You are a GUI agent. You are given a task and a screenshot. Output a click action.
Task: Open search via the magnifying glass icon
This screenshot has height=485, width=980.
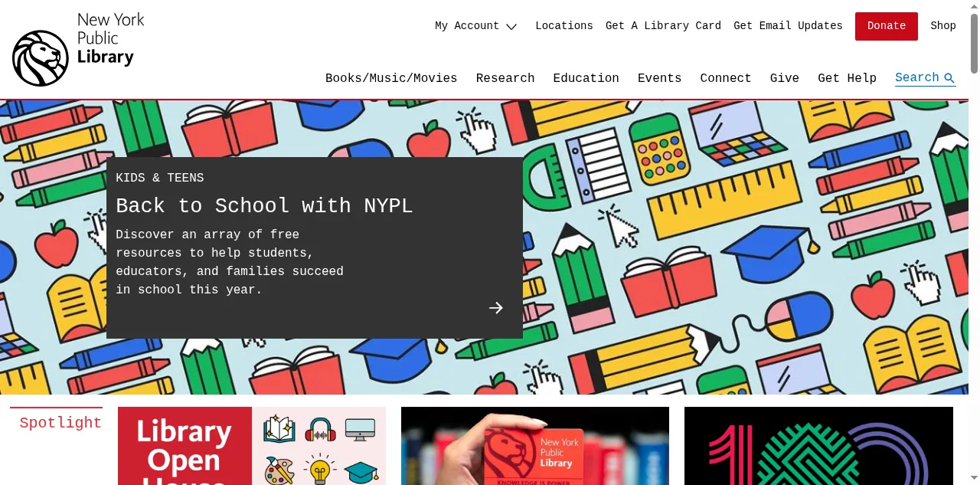[x=949, y=78]
